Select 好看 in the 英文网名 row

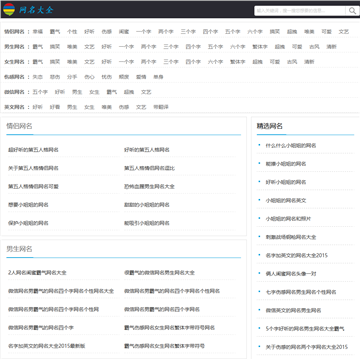point(55,107)
